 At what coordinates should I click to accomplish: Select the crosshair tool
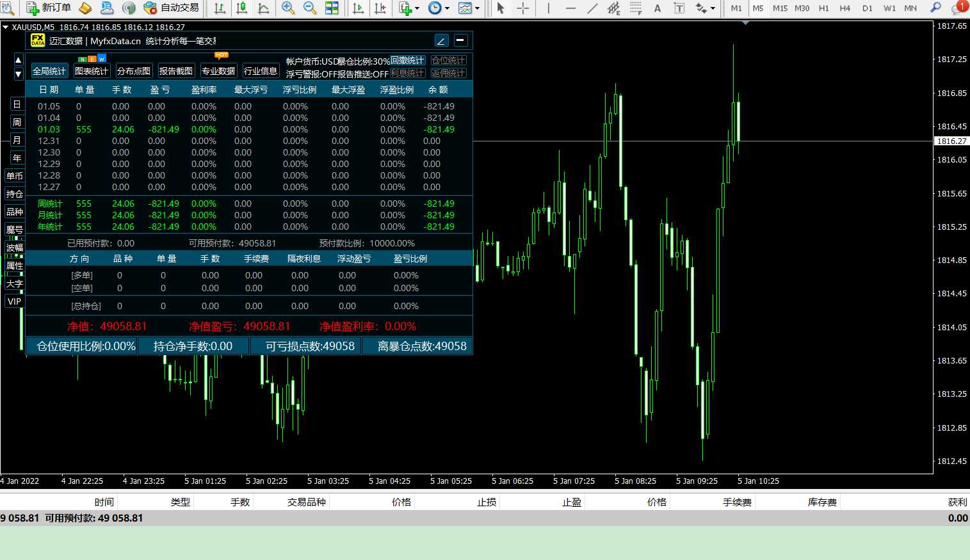(x=523, y=8)
